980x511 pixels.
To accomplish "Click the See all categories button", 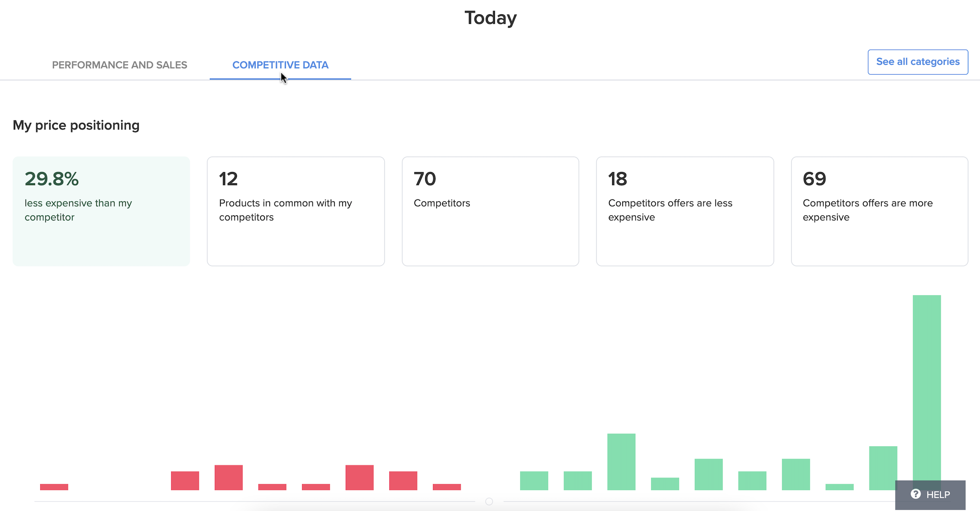I will pos(918,62).
